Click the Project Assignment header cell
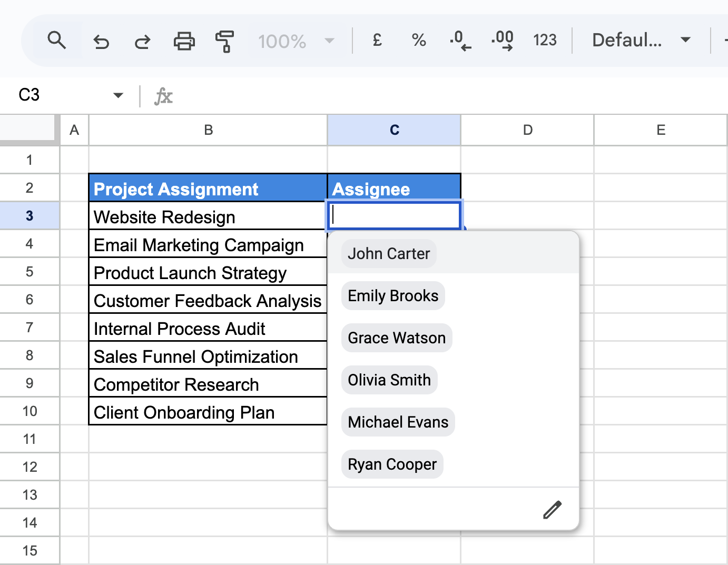 [208, 188]
